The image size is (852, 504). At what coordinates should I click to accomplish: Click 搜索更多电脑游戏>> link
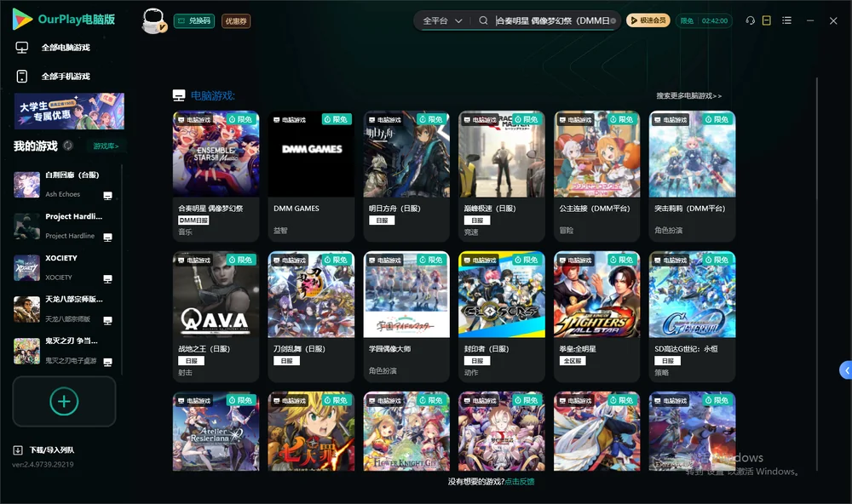click(x=688, y=95)
